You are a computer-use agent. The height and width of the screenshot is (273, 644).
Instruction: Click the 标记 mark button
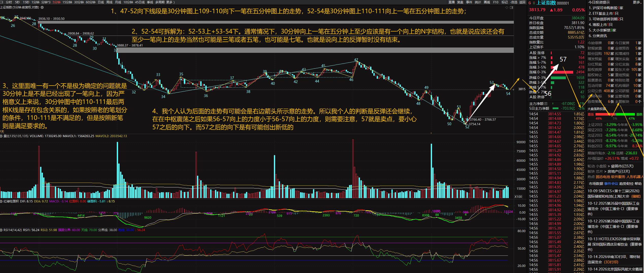pyautogui.click(x=505, y=2)
